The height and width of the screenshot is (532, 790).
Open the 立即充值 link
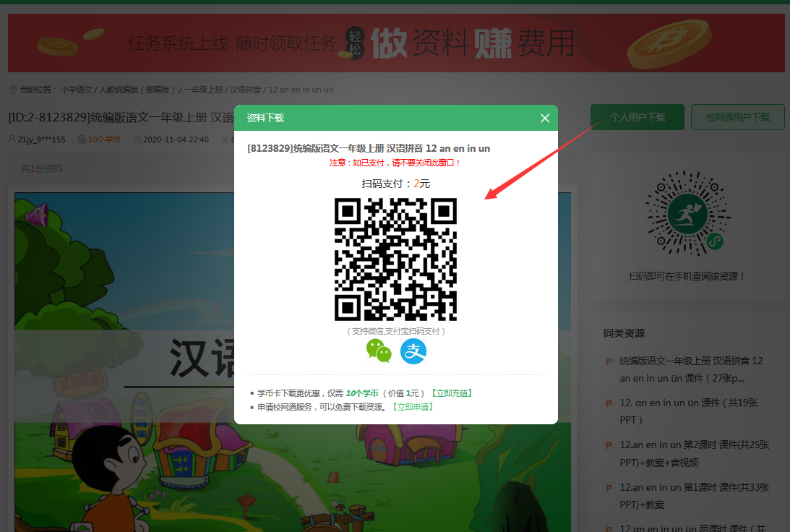pyautogui.click(x=452, y=393)
